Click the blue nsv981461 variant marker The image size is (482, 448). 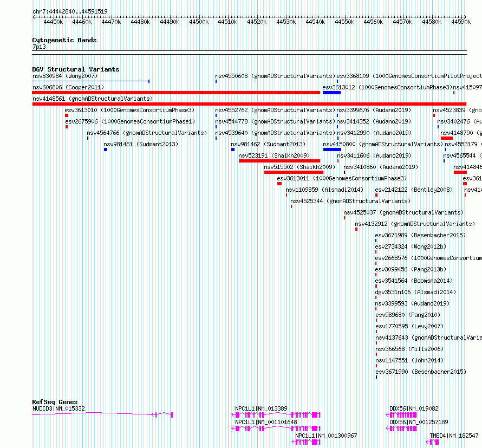(x=106, y=150)
